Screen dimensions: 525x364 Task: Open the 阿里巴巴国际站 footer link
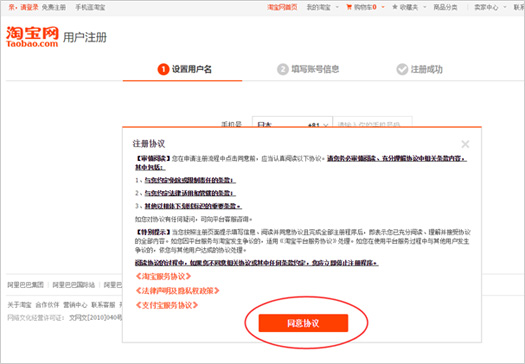tap(74, 285)
